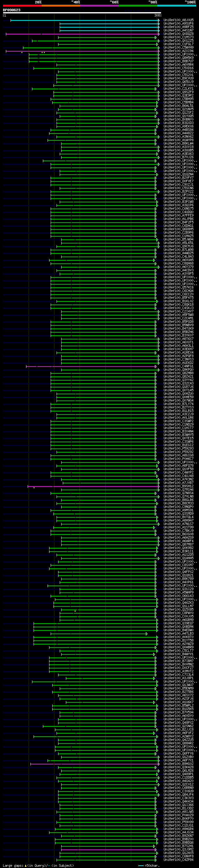Click the UniRef100_Q84JF4 label
The height and width of the screenshot is (868, 199).
tap(178, 795)
